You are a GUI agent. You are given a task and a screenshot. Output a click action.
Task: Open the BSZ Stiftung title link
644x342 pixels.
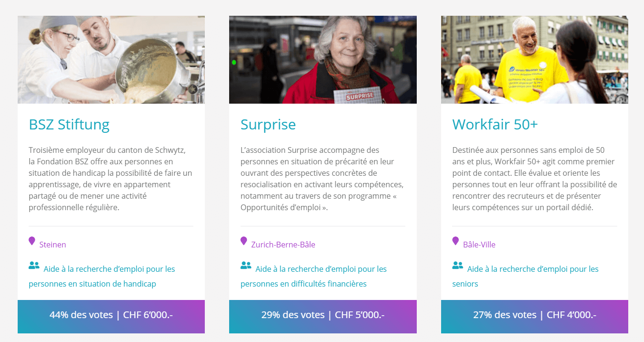tap(69, 125)
